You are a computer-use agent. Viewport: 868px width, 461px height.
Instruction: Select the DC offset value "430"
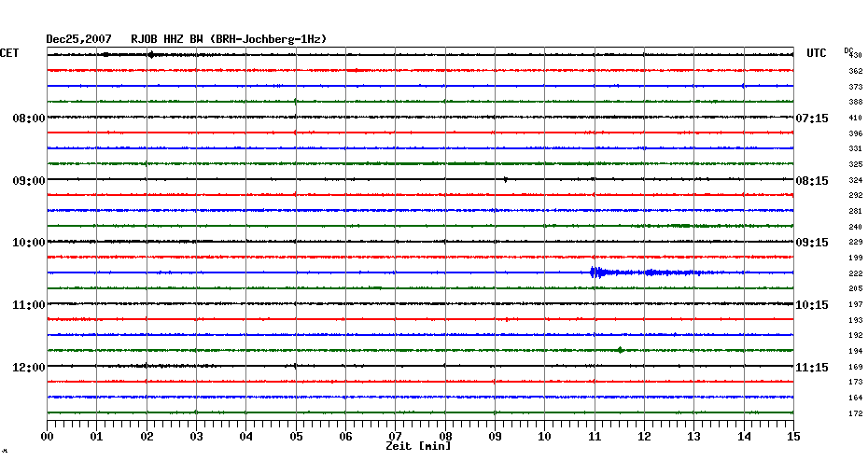[x=856, y=55]
